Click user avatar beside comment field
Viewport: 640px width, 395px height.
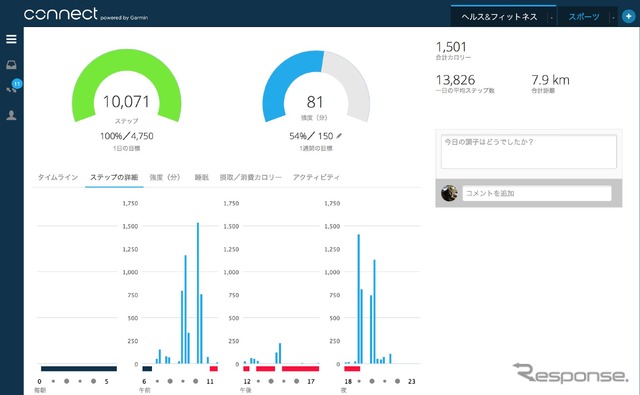tap(449, 193)
